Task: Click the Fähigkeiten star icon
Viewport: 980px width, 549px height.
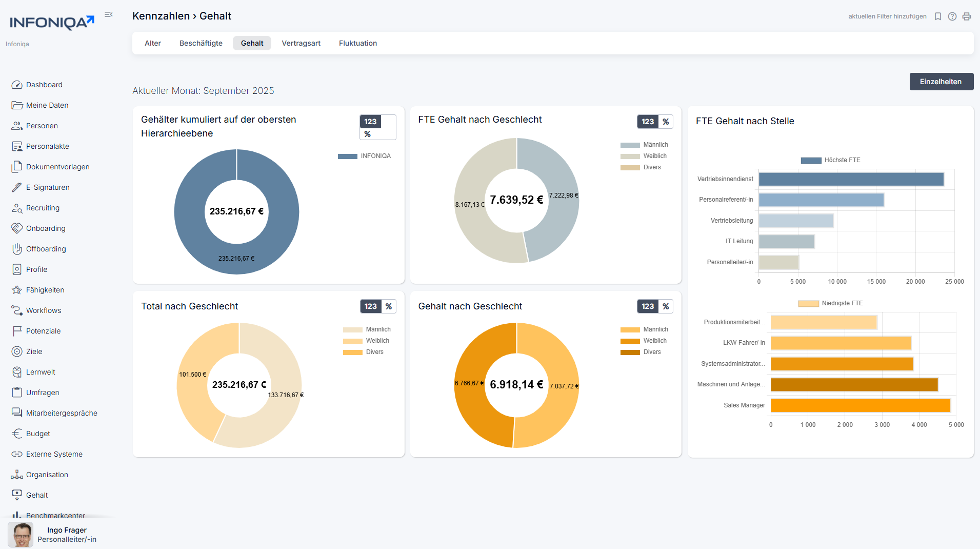Action: [x=17, y=290]
